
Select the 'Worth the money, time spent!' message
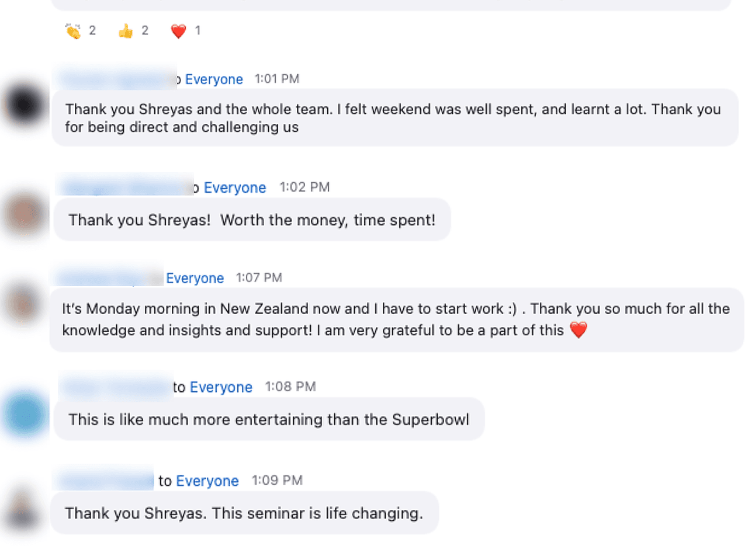[252, 220]
